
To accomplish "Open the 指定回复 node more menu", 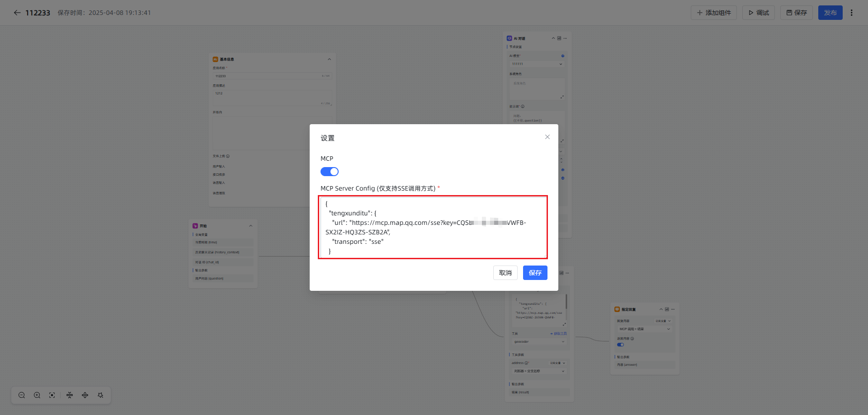I will click(673, 309).
